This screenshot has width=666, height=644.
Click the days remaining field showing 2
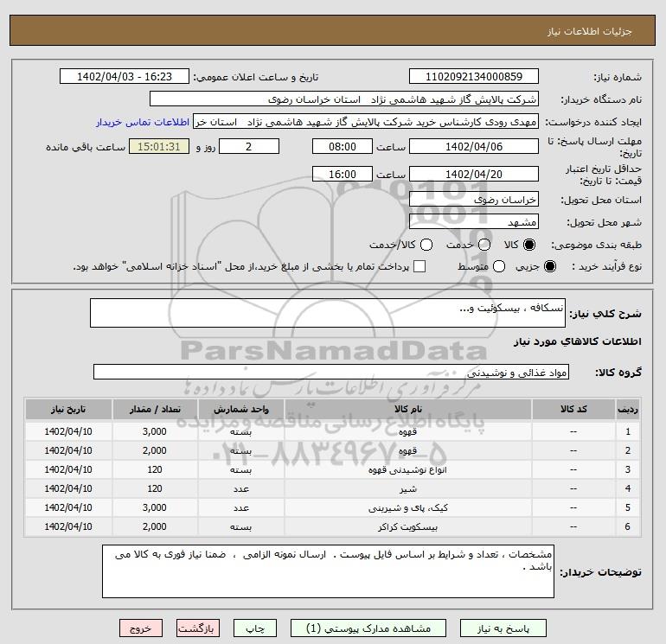249,146
